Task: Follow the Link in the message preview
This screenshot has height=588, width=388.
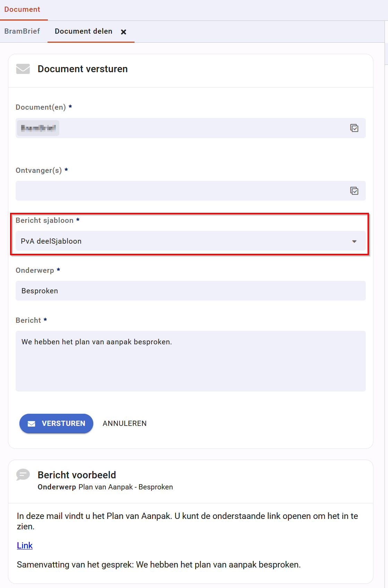Action: click(25, 546)
